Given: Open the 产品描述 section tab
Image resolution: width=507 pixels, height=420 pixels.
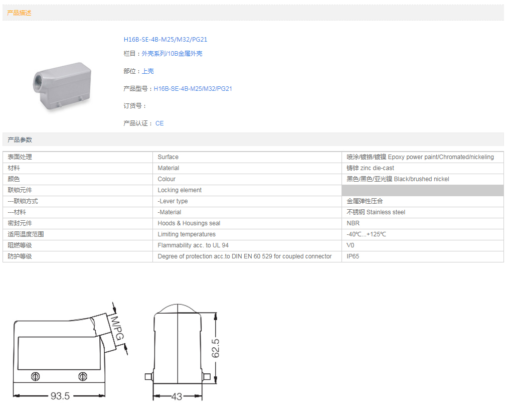Looking at the screenshot, I should point(20,13).
